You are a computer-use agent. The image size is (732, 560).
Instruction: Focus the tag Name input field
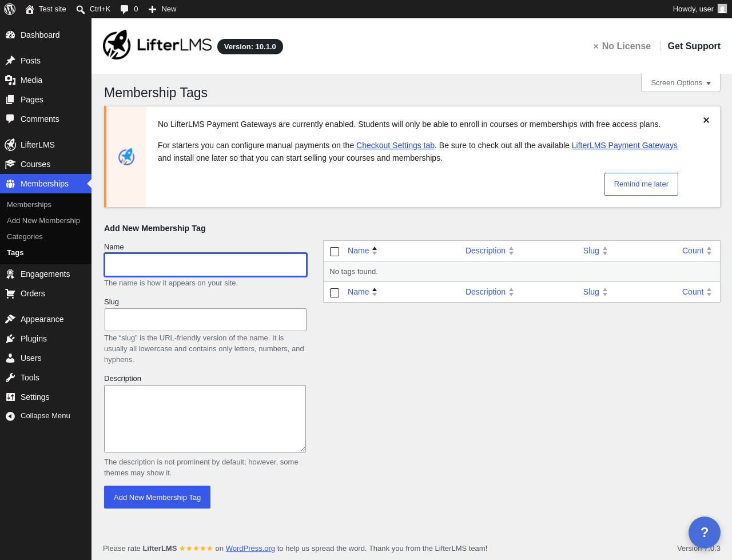(x=206, y=265)
